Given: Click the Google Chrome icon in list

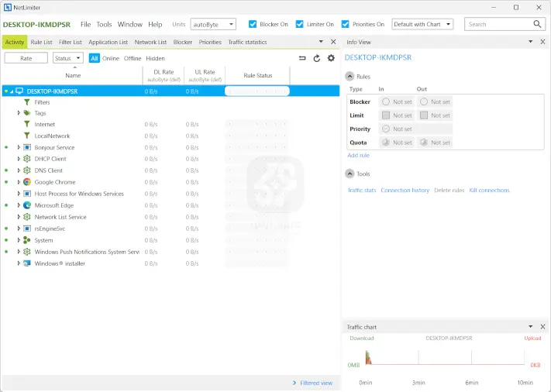Looking at the screenshot, I should (27, 182).
